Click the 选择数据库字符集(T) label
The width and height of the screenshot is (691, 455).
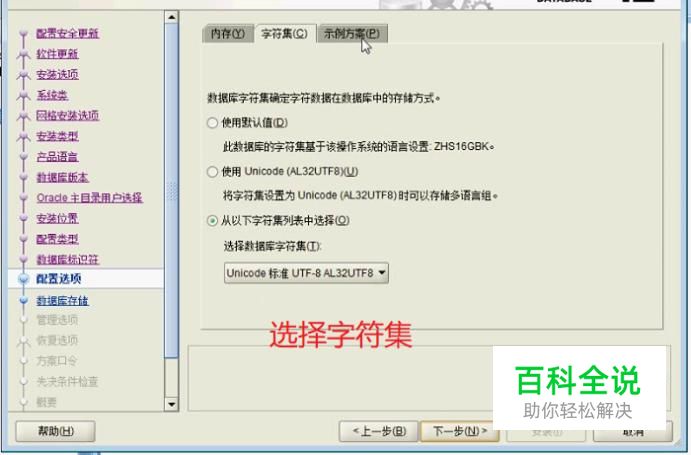point(272,246)
